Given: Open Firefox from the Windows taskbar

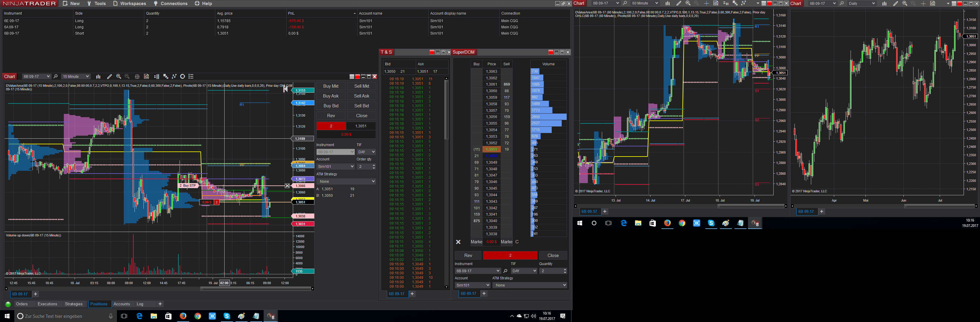Looking at the screenshot, I should 183,316.
